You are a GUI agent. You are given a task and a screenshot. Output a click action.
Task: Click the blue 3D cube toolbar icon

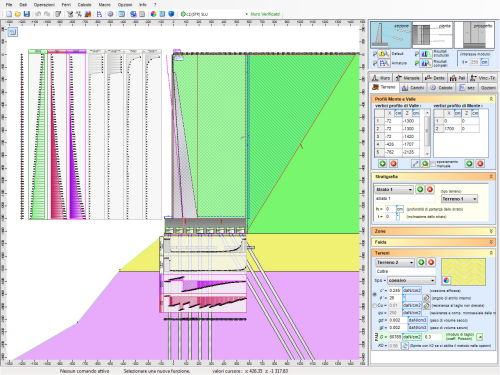[x=171, y=14]
